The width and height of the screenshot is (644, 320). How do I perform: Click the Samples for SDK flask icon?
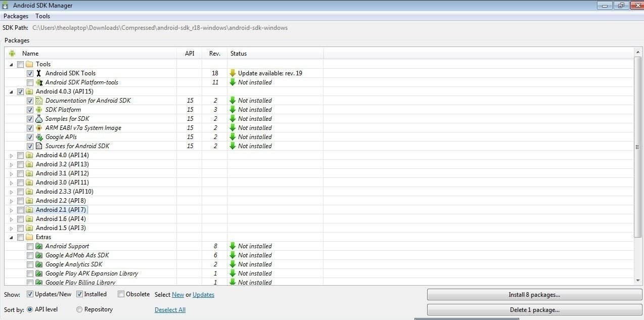point(39,119)
